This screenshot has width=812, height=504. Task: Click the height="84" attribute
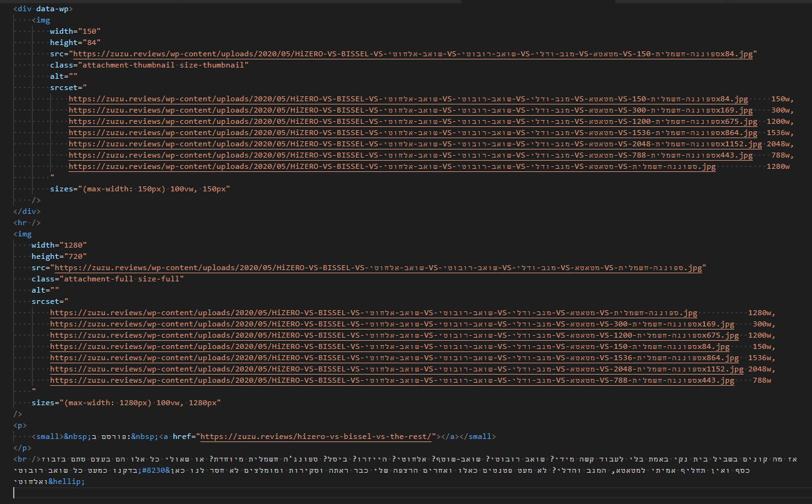75,43
